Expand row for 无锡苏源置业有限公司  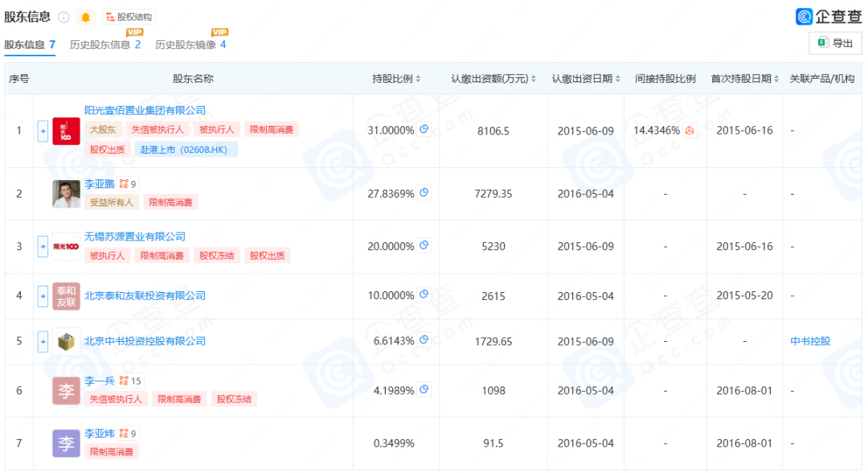[43, 246]
